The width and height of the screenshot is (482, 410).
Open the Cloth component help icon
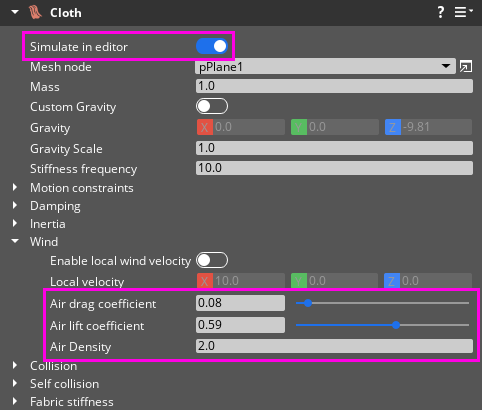pyautogui.click(x=441, y=12)
